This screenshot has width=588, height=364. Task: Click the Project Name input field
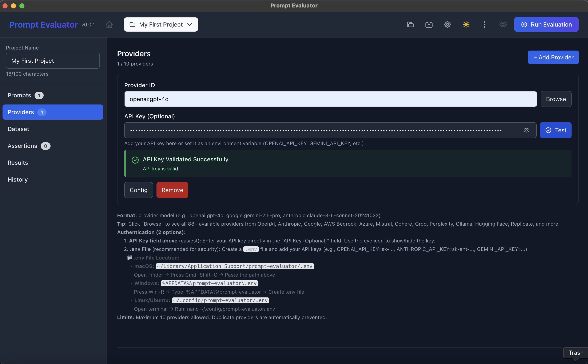53,60
